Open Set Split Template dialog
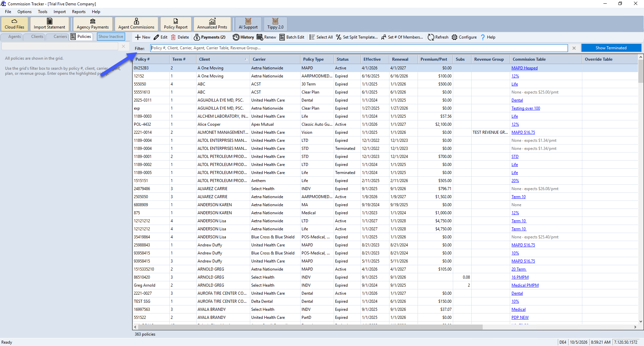This screenshot has width=644, height=346. [357, 37]
